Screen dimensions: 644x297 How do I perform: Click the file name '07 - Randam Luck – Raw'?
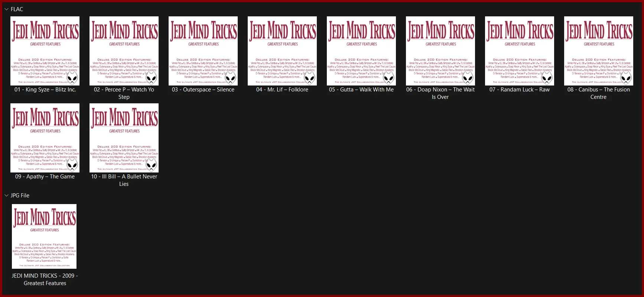tap(520, 90)
